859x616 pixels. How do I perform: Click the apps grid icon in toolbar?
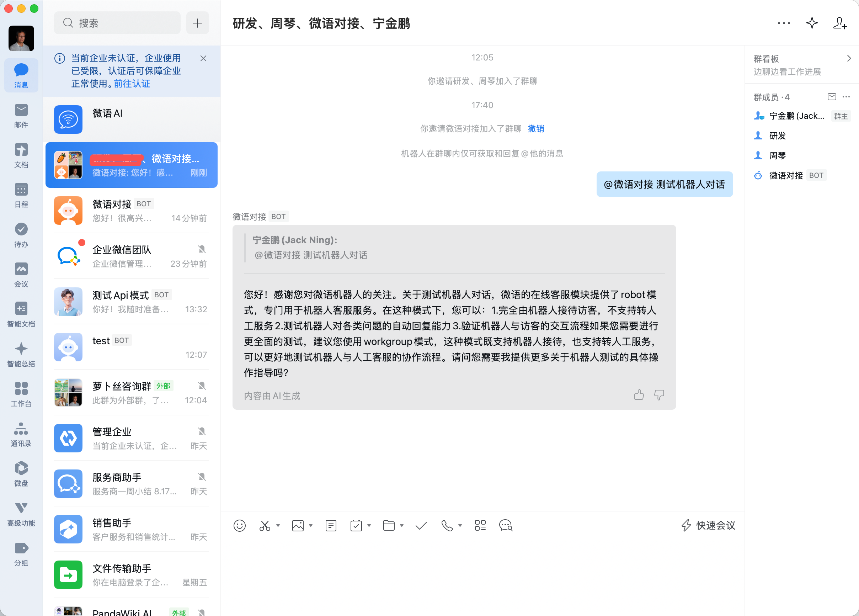point(480,525)
